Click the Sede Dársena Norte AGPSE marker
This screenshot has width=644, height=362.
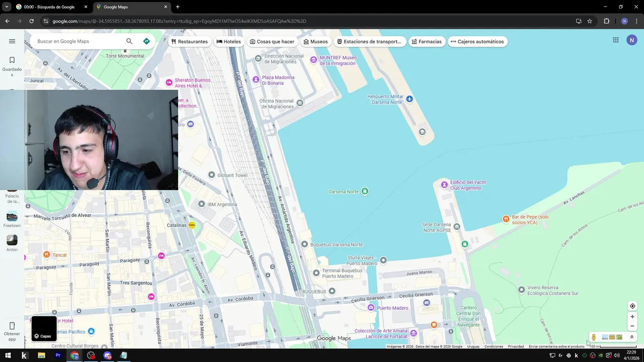click(x=457, y=227)
